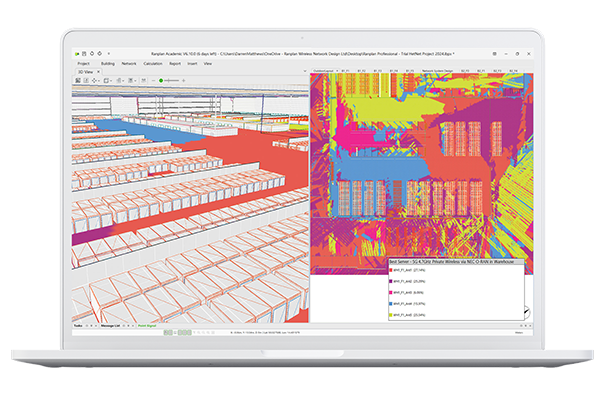
Task: Open the Calculation menu
Action: [x=153, y=64]
